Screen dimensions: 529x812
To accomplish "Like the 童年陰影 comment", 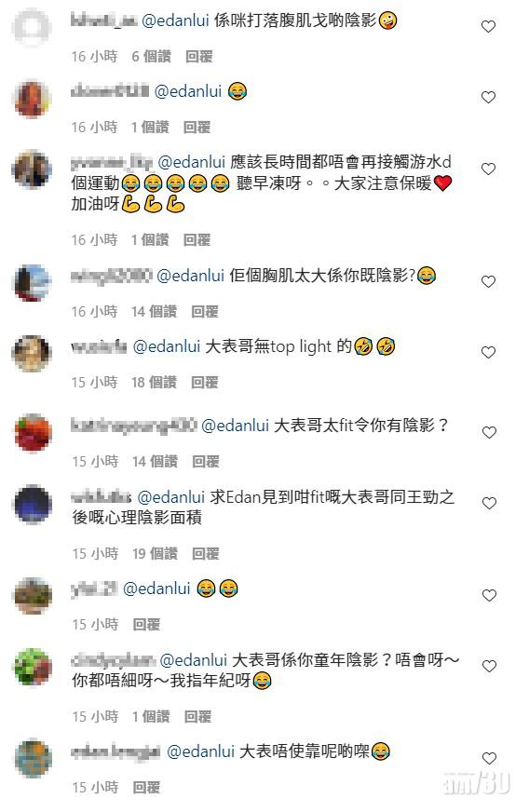I will click(489, 667).
